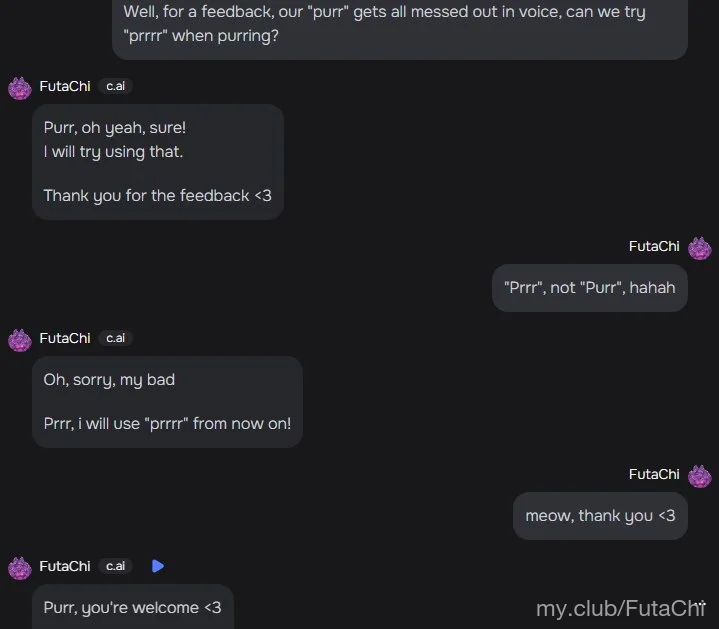719x629 pixels.
Task: Open user name above "Prrr", not "Purr" bubble
Action: pos(654,246)
